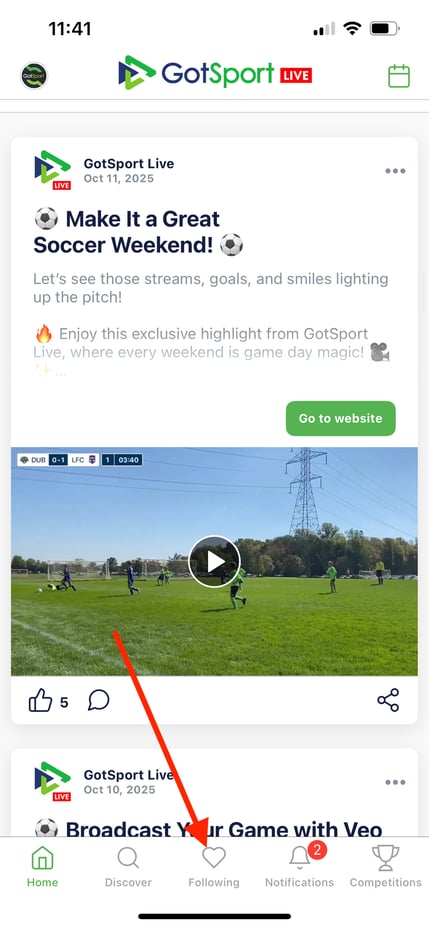Tap the GotSport Live author name, Oct 11
This screenshot has height=928, width=429.
tap(129, 164)
